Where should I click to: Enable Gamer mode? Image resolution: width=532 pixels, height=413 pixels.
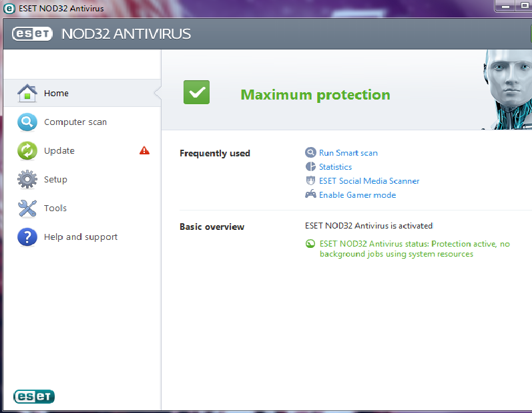[x=357, y=195]
